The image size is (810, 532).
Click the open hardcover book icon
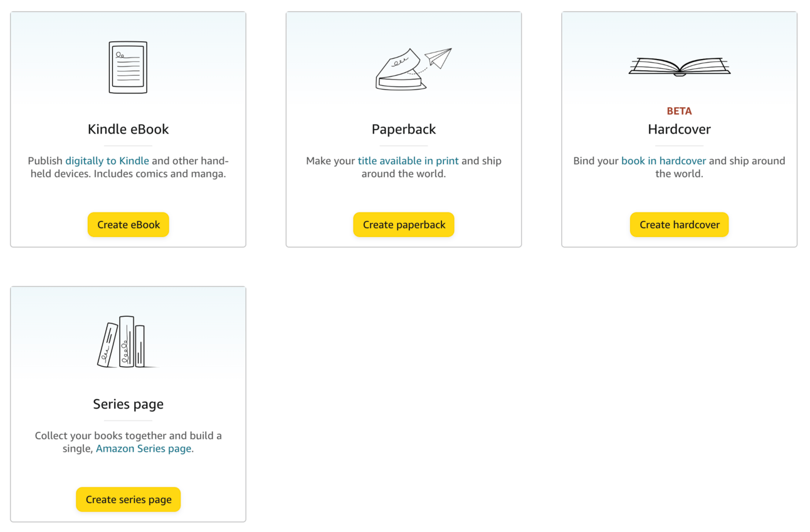coord(679,66)
